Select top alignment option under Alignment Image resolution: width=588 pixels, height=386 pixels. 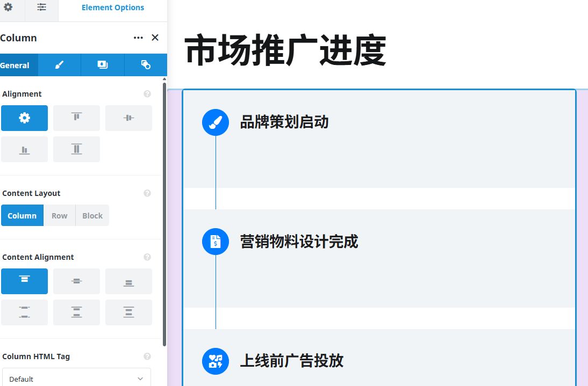[x=76, y=118]
